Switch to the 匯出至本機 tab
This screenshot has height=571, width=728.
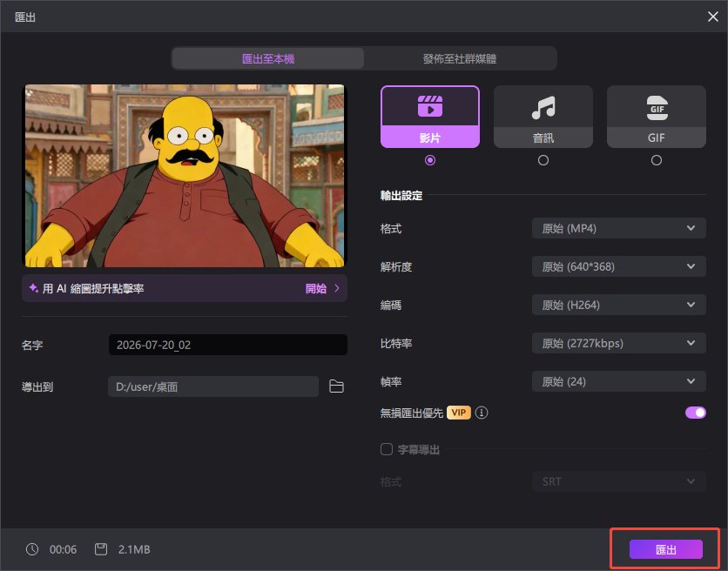[x=268, y=58]
